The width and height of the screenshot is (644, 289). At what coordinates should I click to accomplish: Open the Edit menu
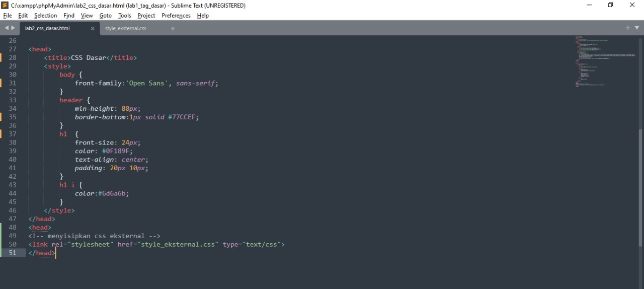pyautogui.click(x=23, y=16)
